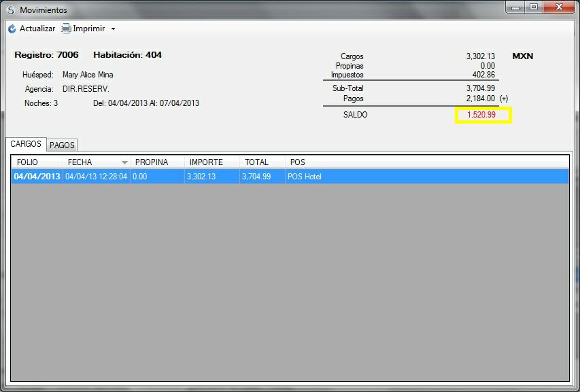
Task: Click the stay dates Del: 04/04/2013 text
Action: [x=146, y=103]
